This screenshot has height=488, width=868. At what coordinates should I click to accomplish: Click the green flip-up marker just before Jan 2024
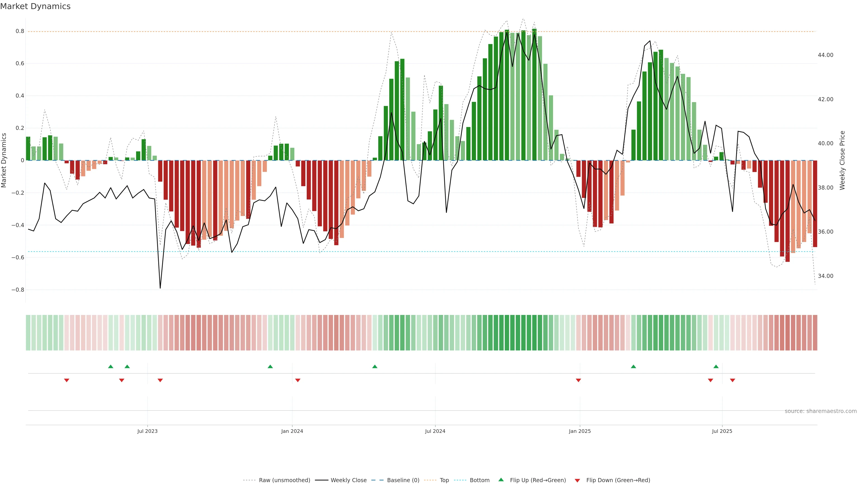pos(270,366)
